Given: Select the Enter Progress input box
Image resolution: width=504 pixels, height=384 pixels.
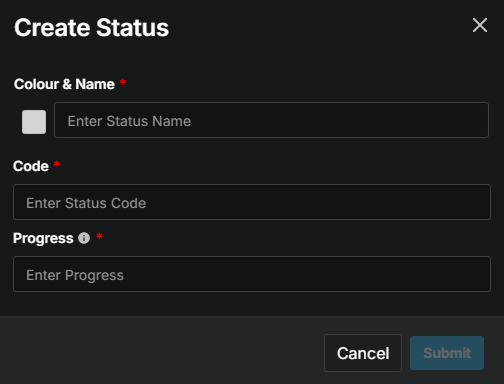Looking at the screenshot, I should click(x=252, y=274).
